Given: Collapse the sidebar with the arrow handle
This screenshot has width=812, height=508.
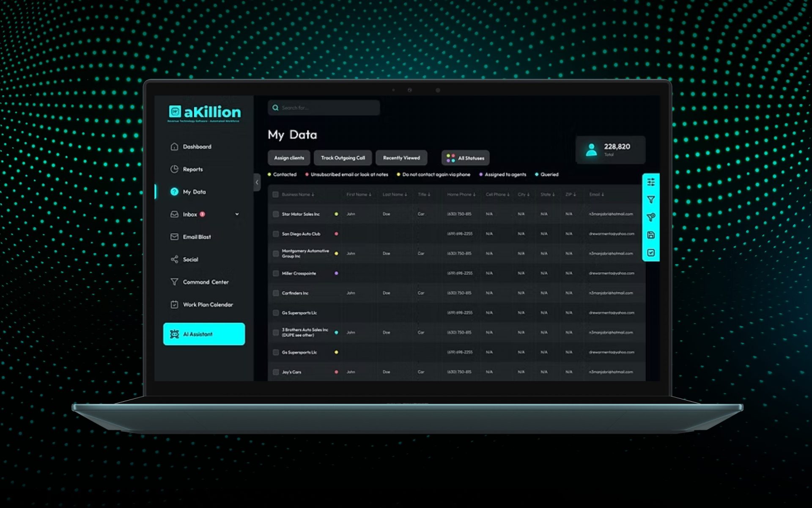Looking at the screenshot, I should click(257, 182).
